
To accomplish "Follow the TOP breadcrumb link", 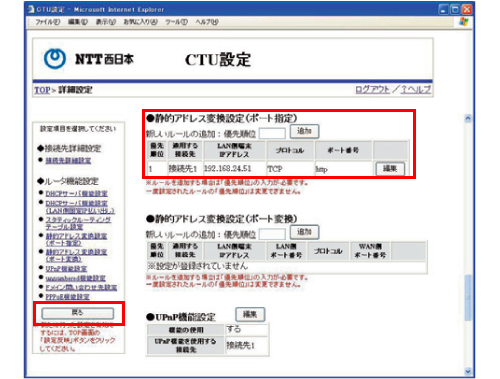I will (x=42, y=90).
